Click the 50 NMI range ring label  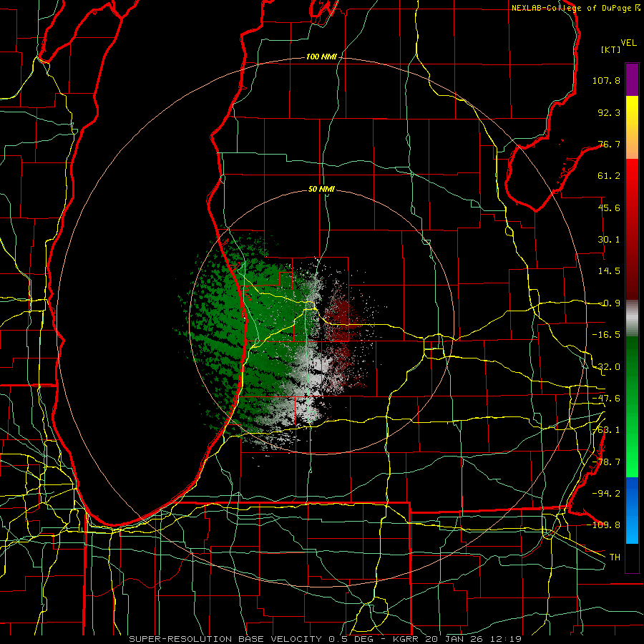click(x=321, y=189)
